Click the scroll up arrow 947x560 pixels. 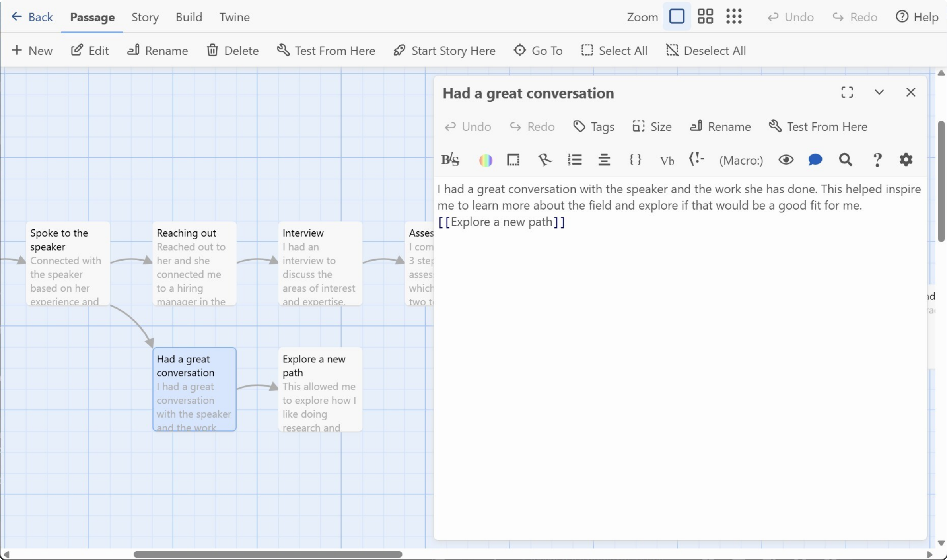(941, 73)
